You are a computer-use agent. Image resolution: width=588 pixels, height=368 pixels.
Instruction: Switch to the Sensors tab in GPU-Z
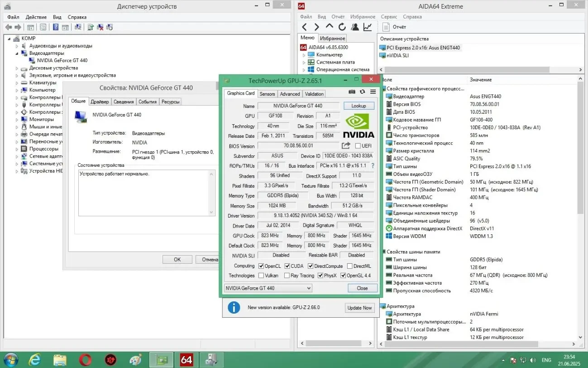click(x=267, y=94)
